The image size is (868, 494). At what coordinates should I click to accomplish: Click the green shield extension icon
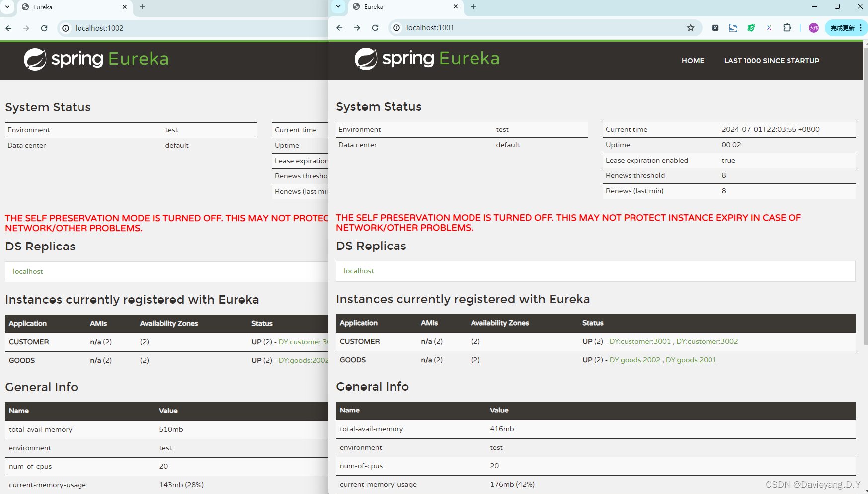751,28
